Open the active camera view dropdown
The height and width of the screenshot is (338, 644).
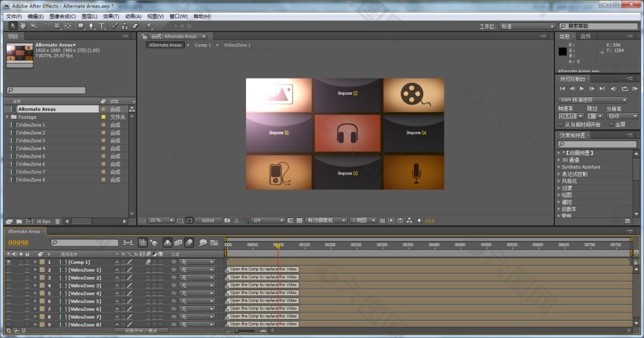point(326,221)
